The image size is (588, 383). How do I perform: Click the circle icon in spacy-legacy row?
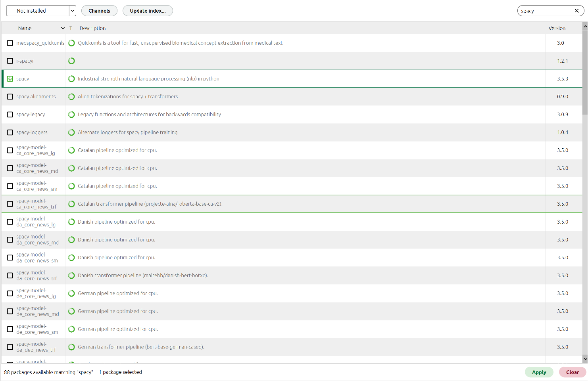tap(71, 115)
